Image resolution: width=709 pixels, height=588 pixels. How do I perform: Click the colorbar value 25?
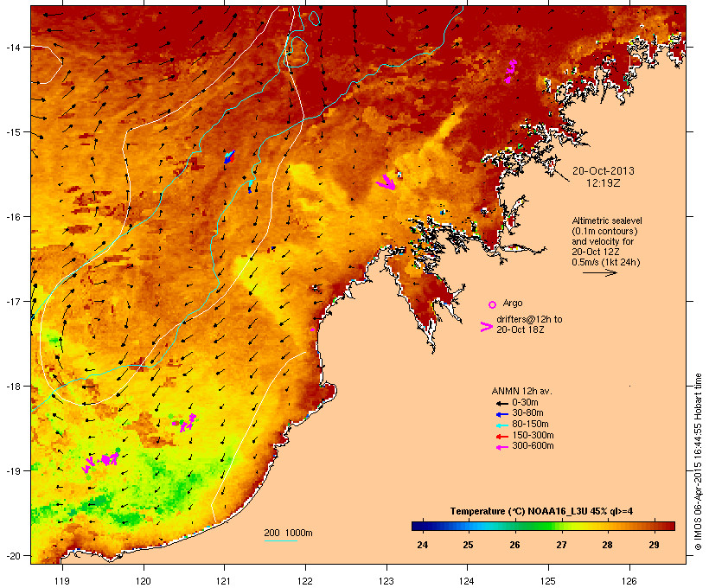(468, 545)
